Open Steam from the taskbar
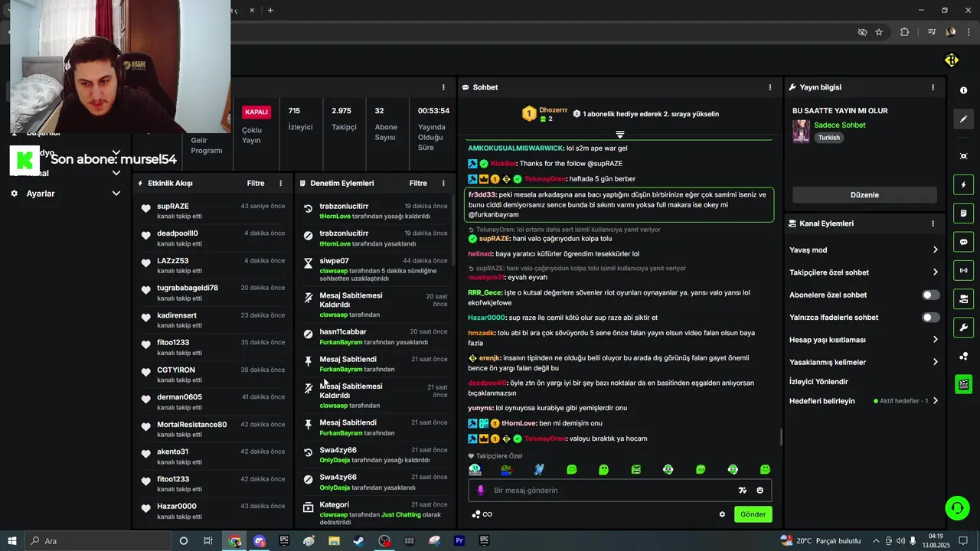The height and width of the screenshot is (551, 980). click(x=358, y=541)
